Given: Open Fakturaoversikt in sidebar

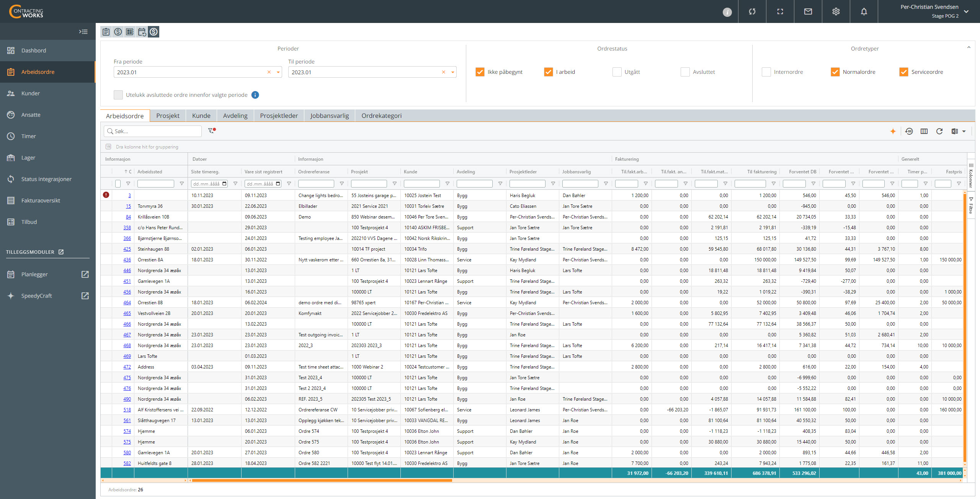Looking at the screenshot, I should pyautogui.click(x=47, y=201).
